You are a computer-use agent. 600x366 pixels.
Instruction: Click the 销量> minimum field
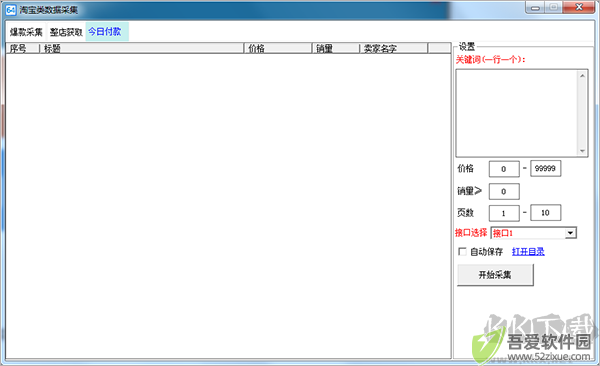pos(504,191)
